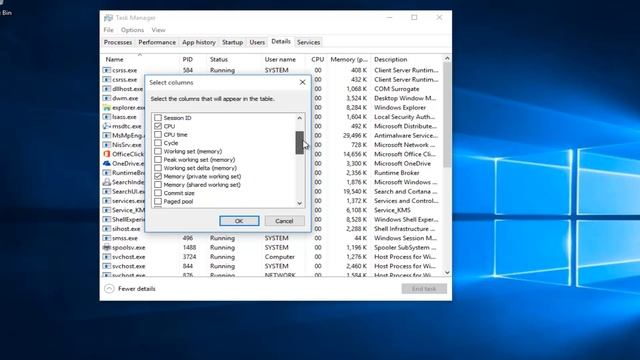Screen dimensions: 640x360
Task: Click column list scroll up arrow
Action: coord(300,118)
